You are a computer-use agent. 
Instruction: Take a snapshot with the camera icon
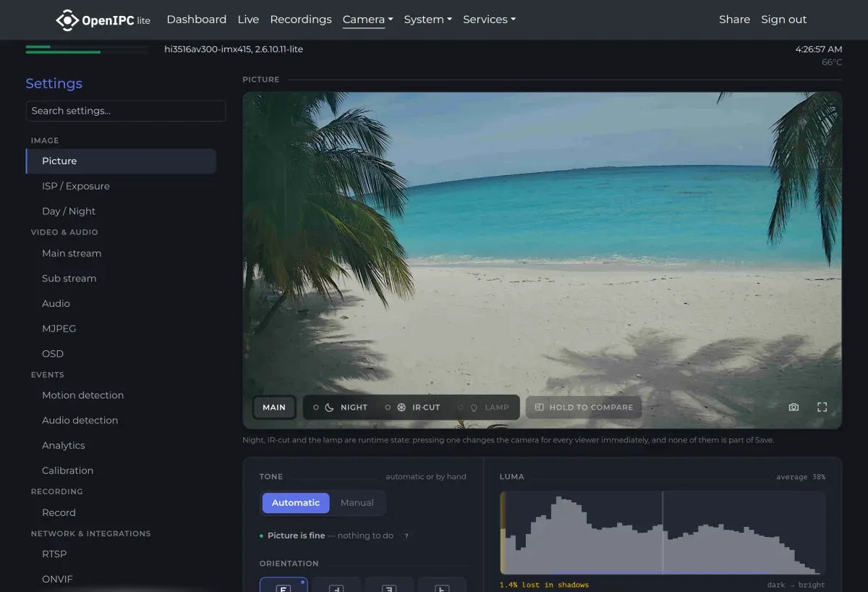(793, 407)
